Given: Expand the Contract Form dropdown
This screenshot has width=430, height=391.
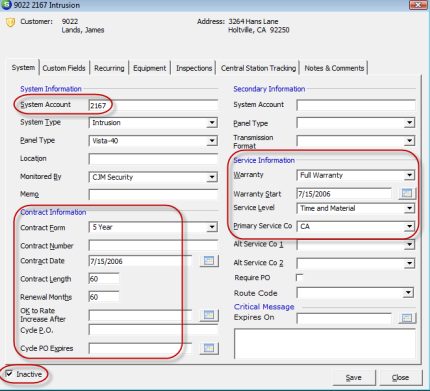Looking at the screenshot, I should pyautogui.click(x=212, y=227).
